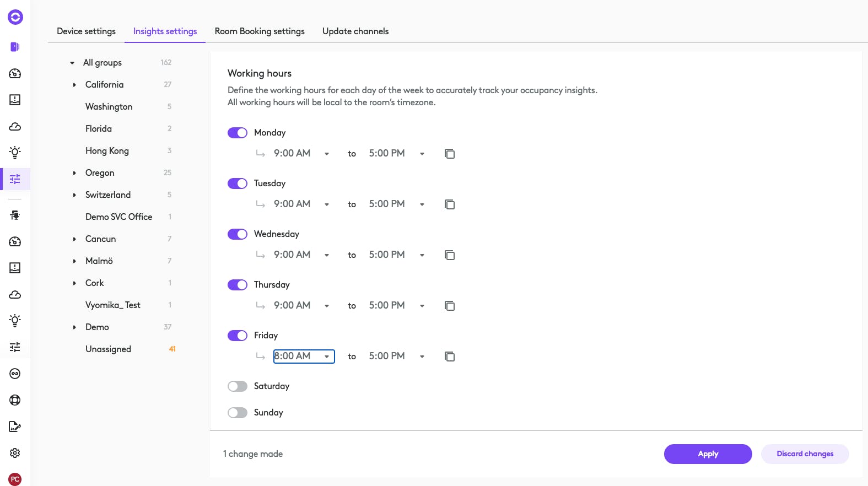Screen dimensions: 868x486
Task: Click the Apply button
Action: point(708,454)
